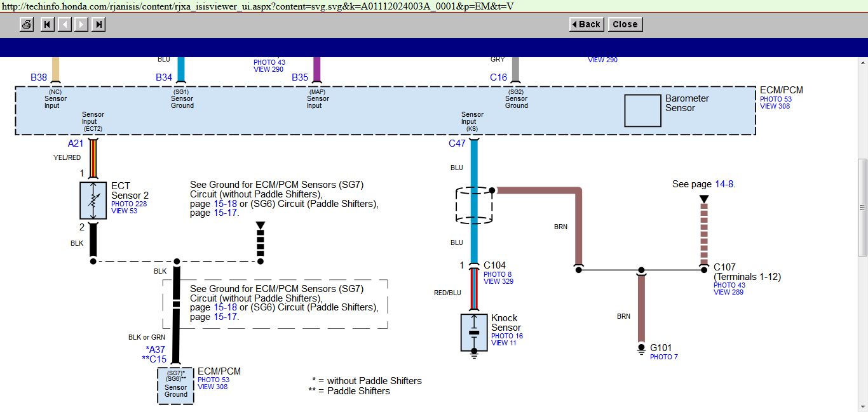Open VIEW 329 link for connector C104
This screenshot has height=412, width=868.
(498, 281)
